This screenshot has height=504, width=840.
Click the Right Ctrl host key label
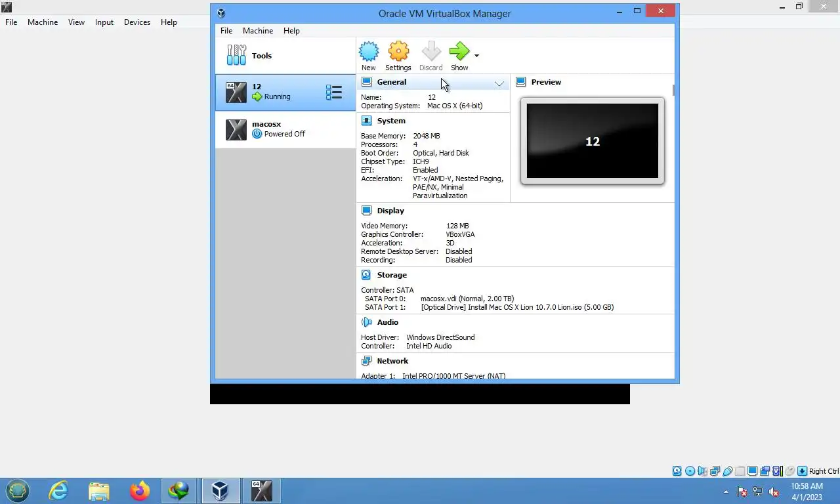click(824, 471)
